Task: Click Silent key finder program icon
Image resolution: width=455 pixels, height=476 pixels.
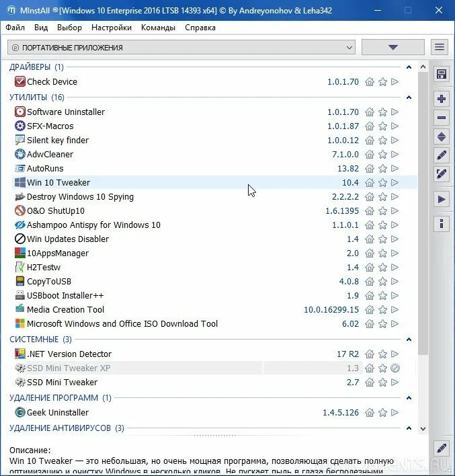Action: point(19,140)
